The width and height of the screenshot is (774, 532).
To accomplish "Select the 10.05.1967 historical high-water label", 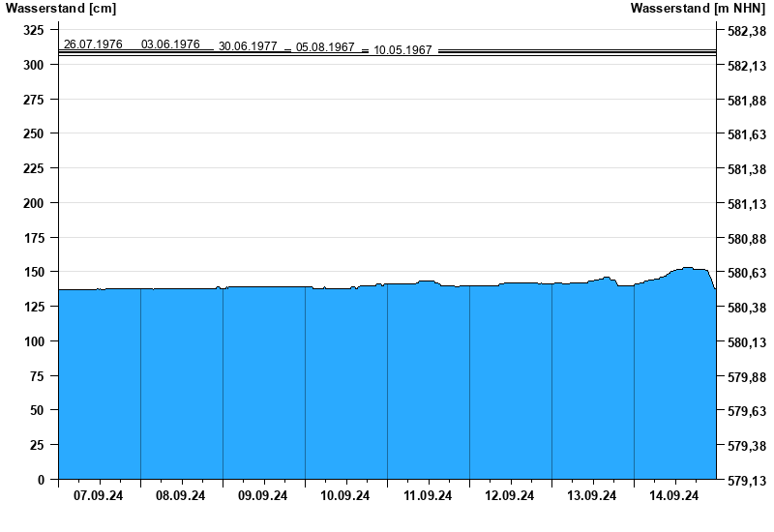I will pyautogui.click(x=402, y=50).
